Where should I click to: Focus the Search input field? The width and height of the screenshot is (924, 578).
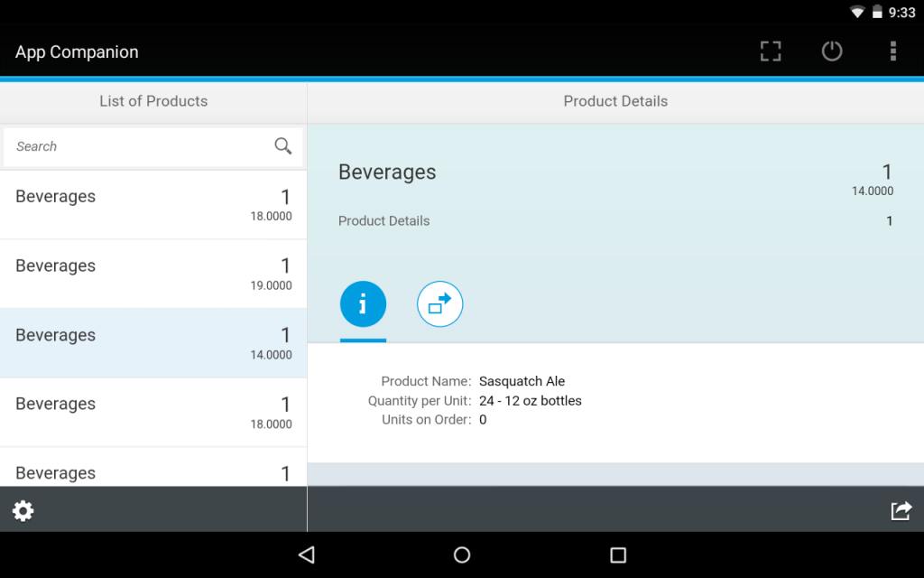153,146
